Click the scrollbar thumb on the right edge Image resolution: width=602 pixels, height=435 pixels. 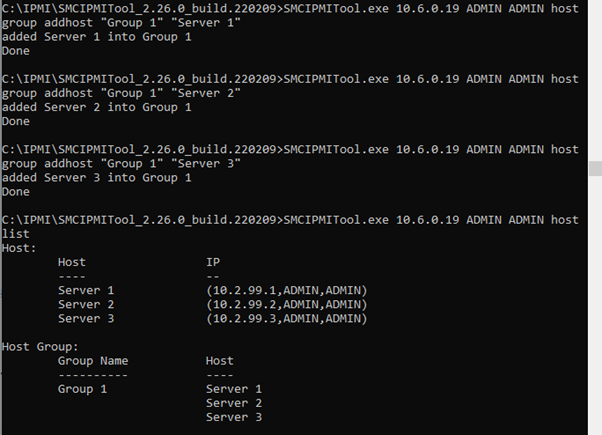click(x=594, y=167)
